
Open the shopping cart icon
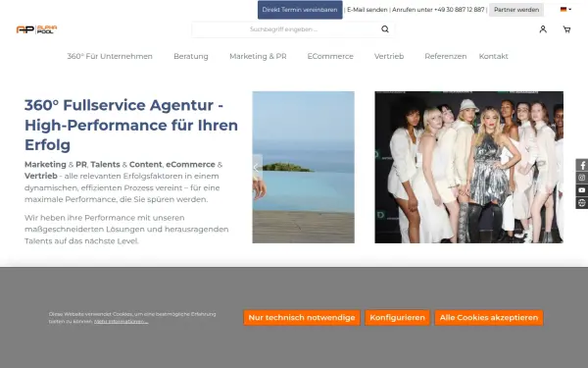click(566, 29)
